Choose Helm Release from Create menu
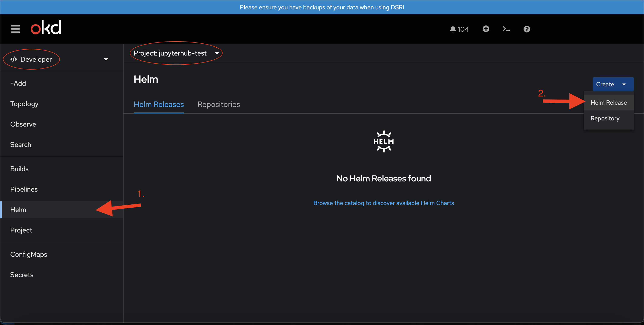 pos(608,103)
